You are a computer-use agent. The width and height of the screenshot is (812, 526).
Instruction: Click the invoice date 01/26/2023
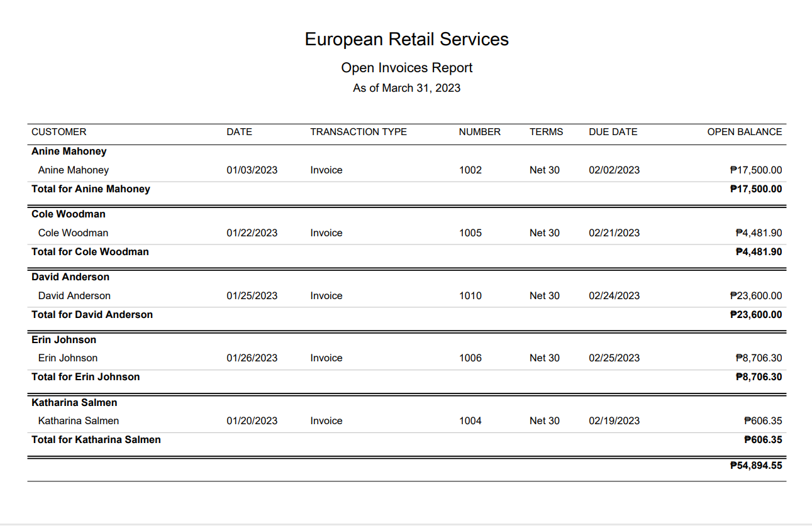tap(252, 358)
